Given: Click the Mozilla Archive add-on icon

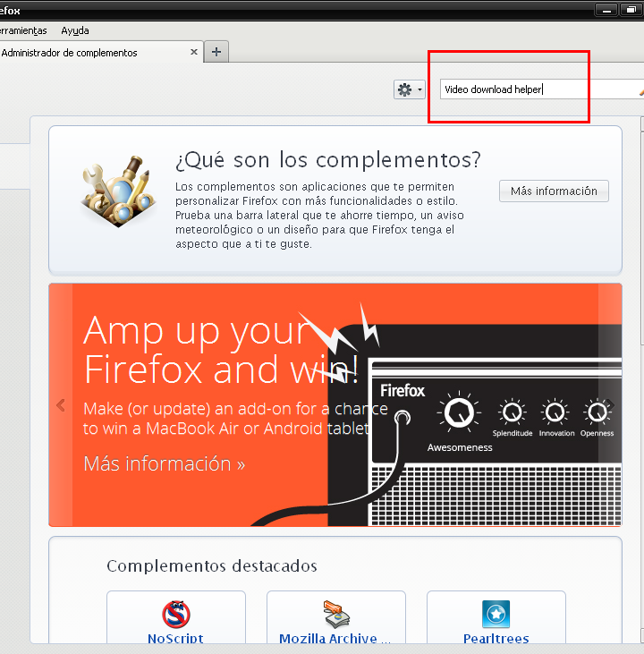Looking at the screenshot, I should point(336,615).
